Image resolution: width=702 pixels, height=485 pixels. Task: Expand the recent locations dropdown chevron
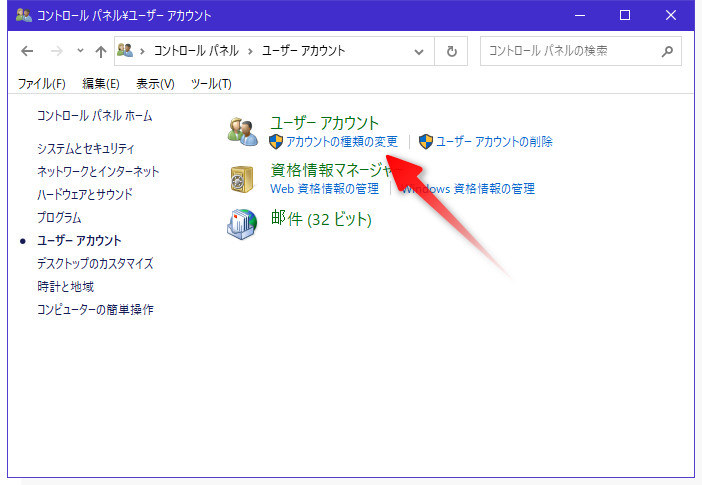79,51
